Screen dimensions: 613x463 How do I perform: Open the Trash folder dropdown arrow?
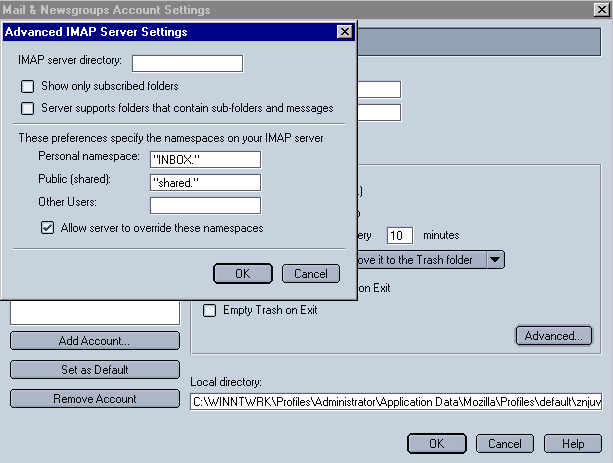pyautogui.click(x=496, y=260)
